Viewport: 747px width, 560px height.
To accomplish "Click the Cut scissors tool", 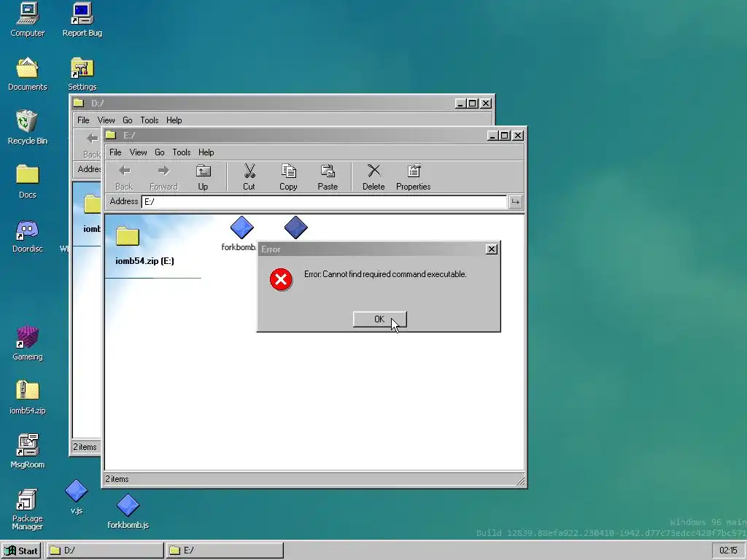I will point(249,177).
